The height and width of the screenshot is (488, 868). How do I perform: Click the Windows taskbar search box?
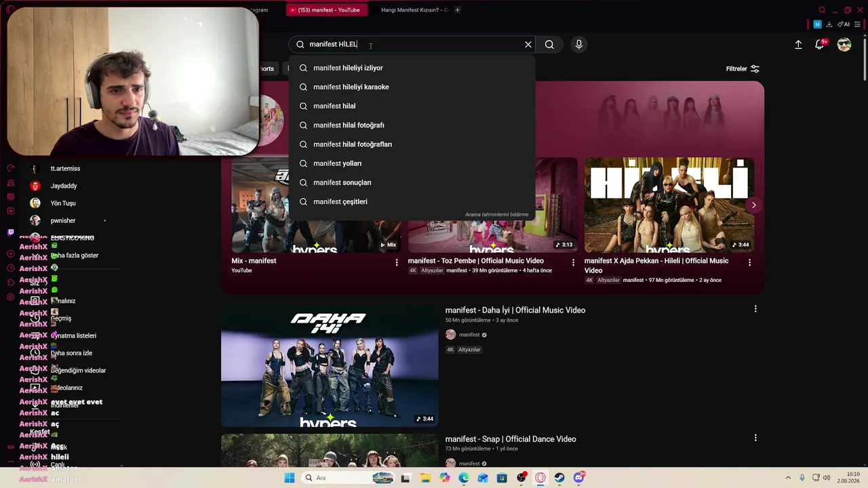[348, 478]
